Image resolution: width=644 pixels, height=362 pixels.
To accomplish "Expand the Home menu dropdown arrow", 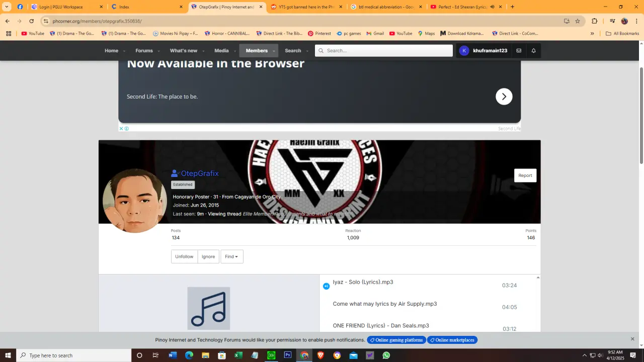I will [124, 51].
